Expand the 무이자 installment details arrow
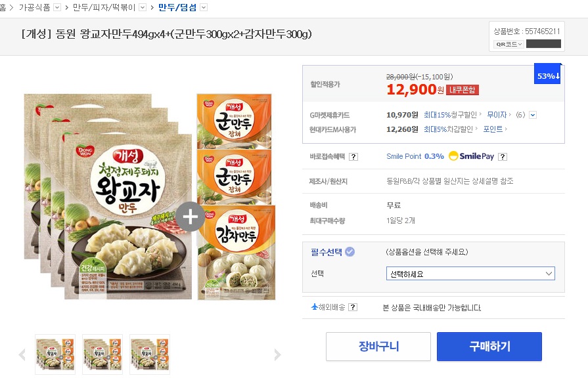Screen dimensions: 588x382 point(533,115)
